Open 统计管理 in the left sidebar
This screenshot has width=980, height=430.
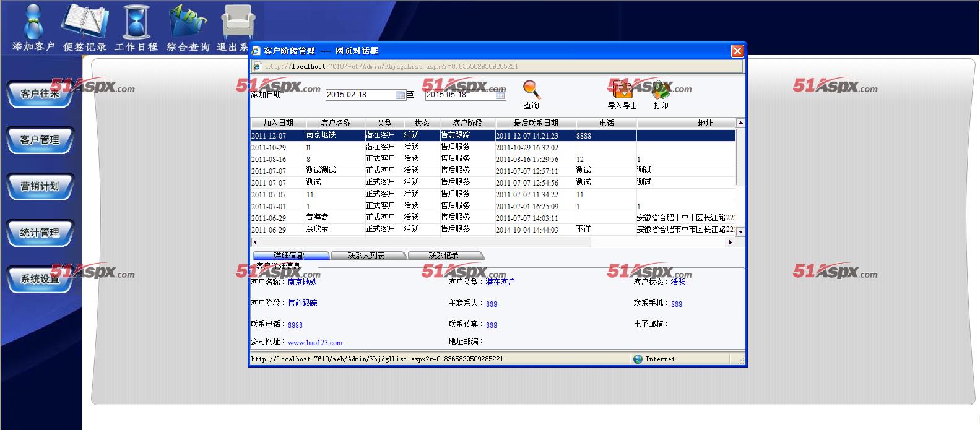click(x=40, y=233)
